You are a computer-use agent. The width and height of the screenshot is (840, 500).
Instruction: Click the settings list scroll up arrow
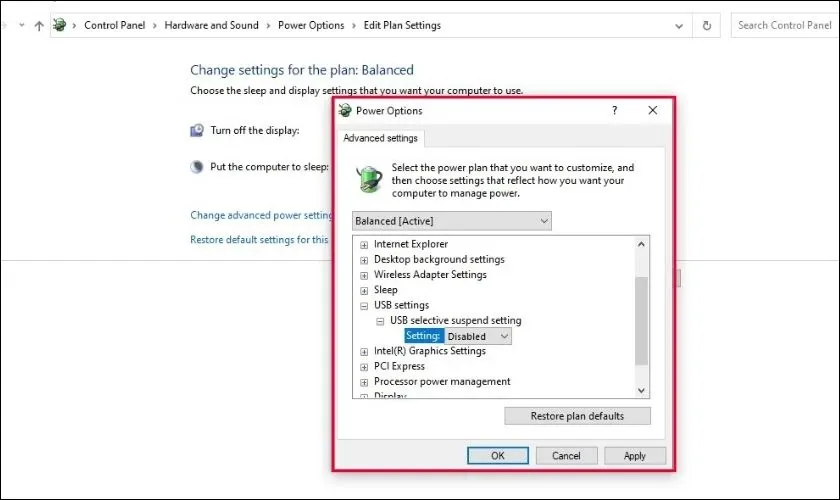click(641, 244)
